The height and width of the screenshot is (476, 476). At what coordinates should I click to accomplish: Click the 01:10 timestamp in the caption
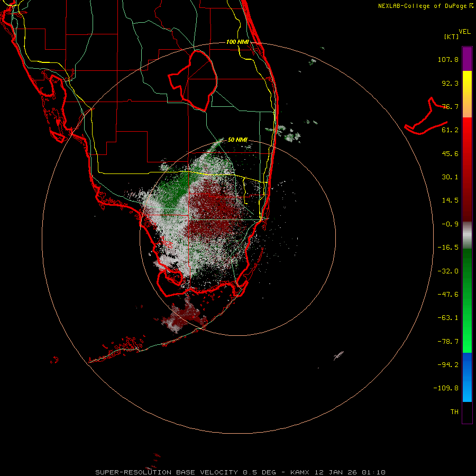click(x=373, y=472)
